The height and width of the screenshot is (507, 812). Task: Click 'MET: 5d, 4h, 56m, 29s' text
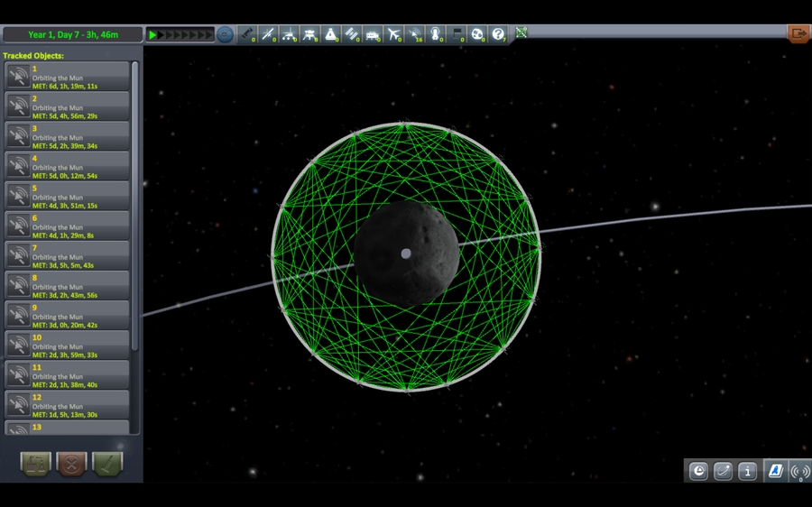pyautogui.click(x=65, y=116)
